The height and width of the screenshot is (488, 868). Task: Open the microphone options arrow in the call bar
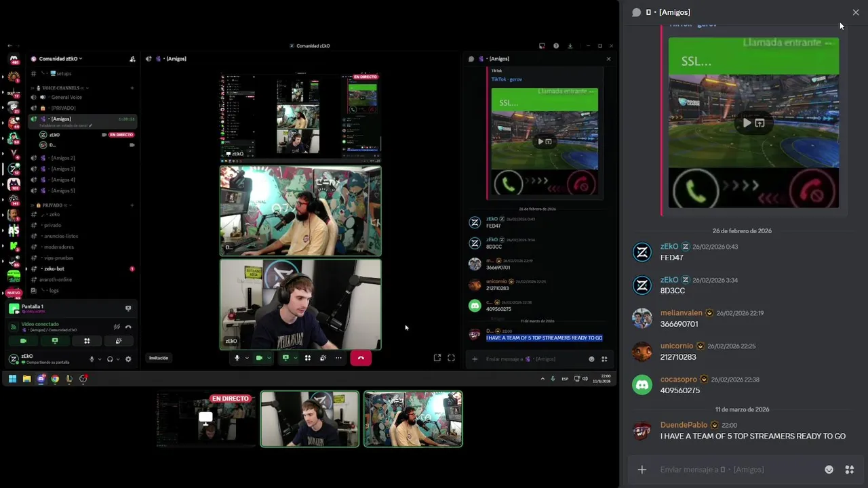pyautogui.click(x=247, y=358)
